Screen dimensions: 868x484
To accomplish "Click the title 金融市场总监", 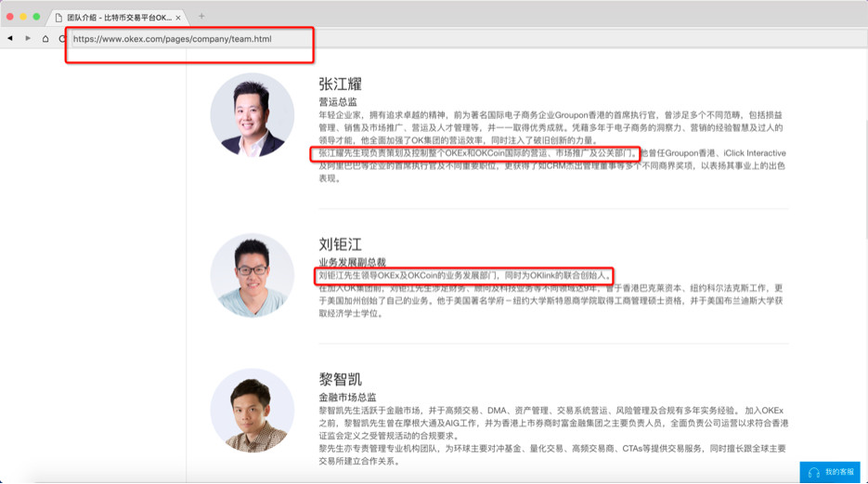I will click(x=347, y=397).
